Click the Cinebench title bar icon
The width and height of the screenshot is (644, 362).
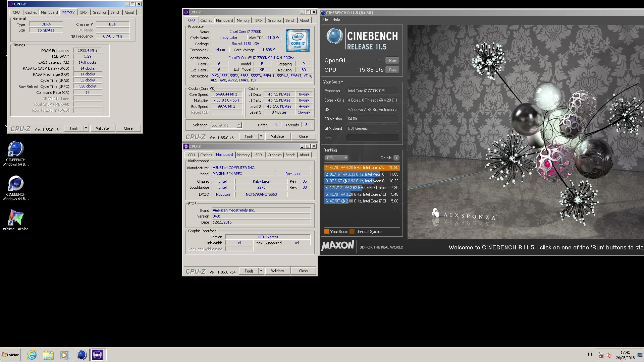(323, 13)
